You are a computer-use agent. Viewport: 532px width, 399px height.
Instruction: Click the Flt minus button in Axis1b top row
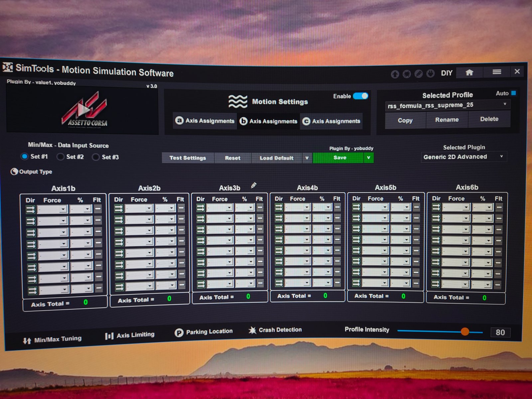98,209
